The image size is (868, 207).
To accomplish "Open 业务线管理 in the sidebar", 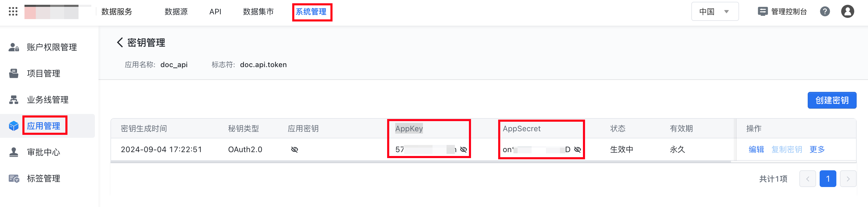I will coord(47,100).
